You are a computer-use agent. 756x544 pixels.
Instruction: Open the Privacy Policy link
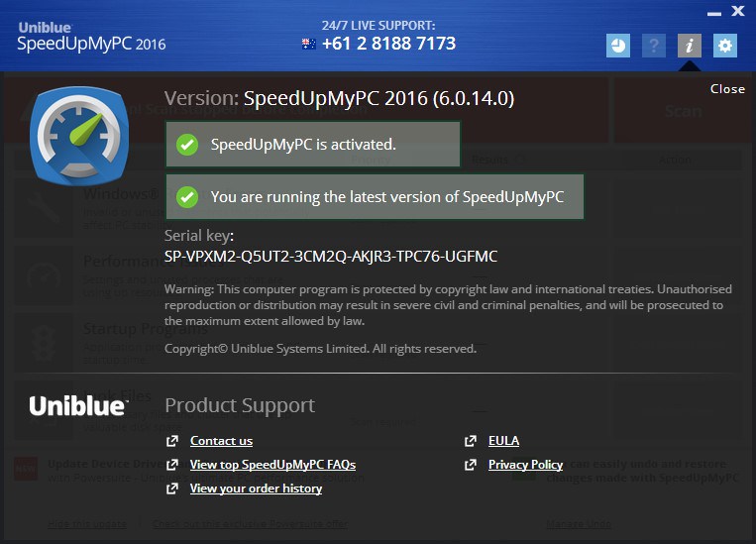pos(525,465)
